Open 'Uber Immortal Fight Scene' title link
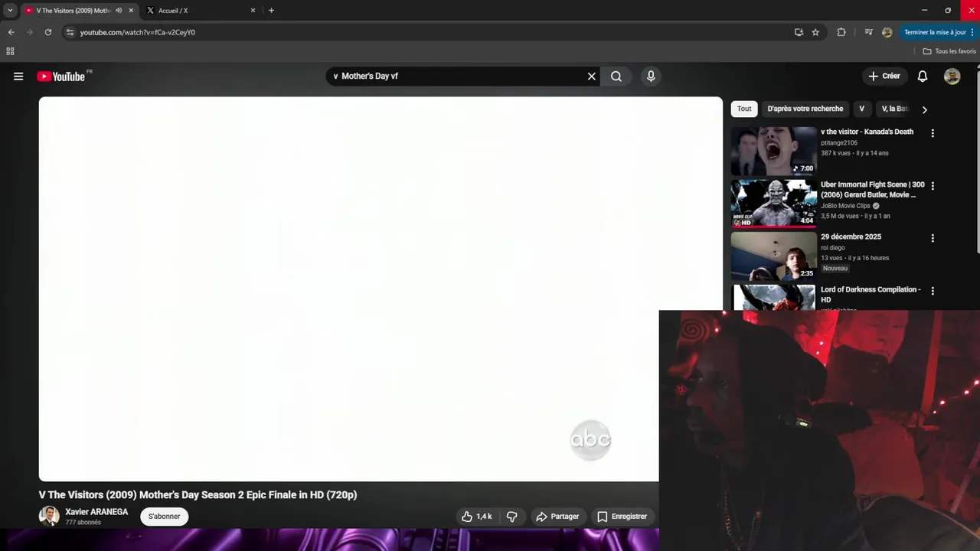The image size is (980, 551). [x=873, y=190]
